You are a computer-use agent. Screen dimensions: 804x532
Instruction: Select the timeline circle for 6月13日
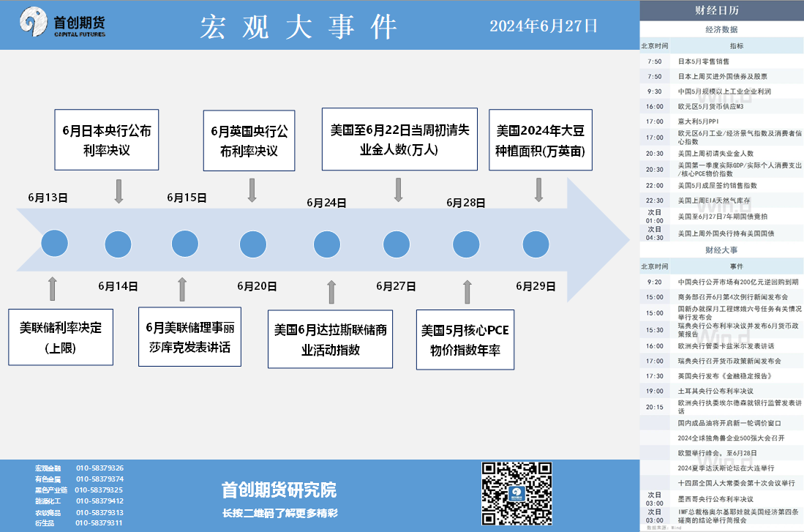54,243
